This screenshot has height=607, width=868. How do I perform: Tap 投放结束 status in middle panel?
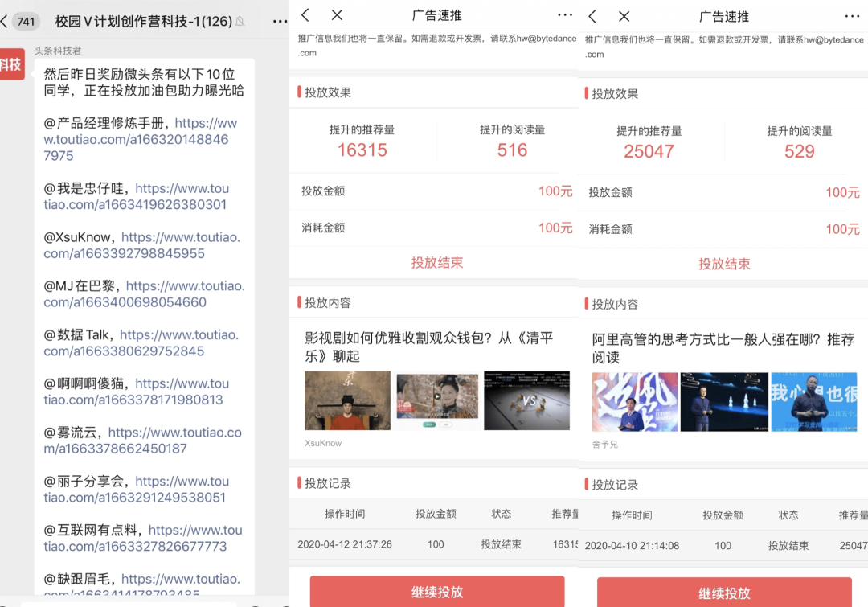[x=436, y=263]
